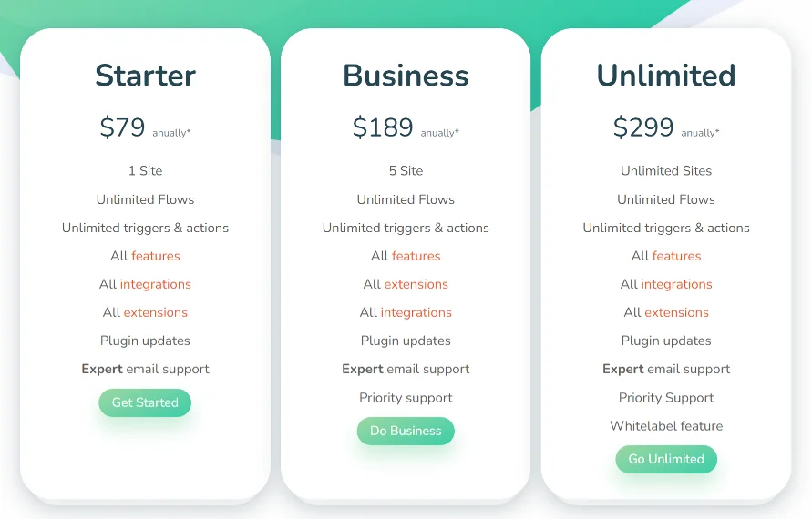Open the integrations link in Starter plan
Screen dimensions: 812x519
point(155,285)
